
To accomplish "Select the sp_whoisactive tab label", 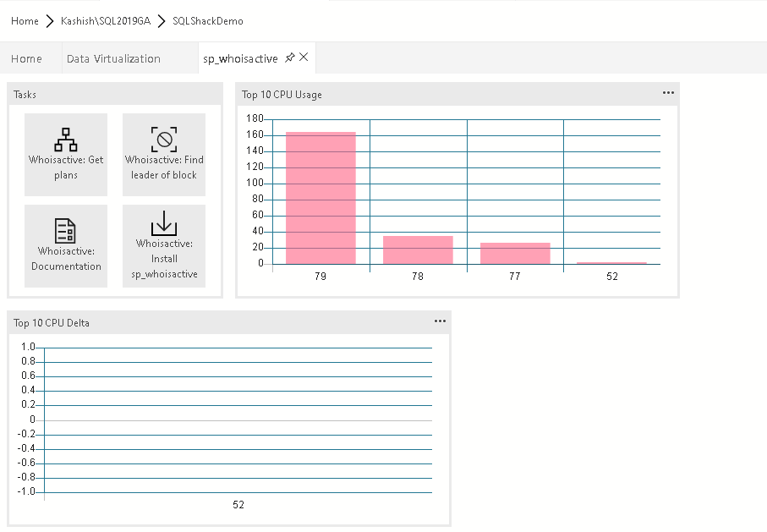I will (240, 58).
